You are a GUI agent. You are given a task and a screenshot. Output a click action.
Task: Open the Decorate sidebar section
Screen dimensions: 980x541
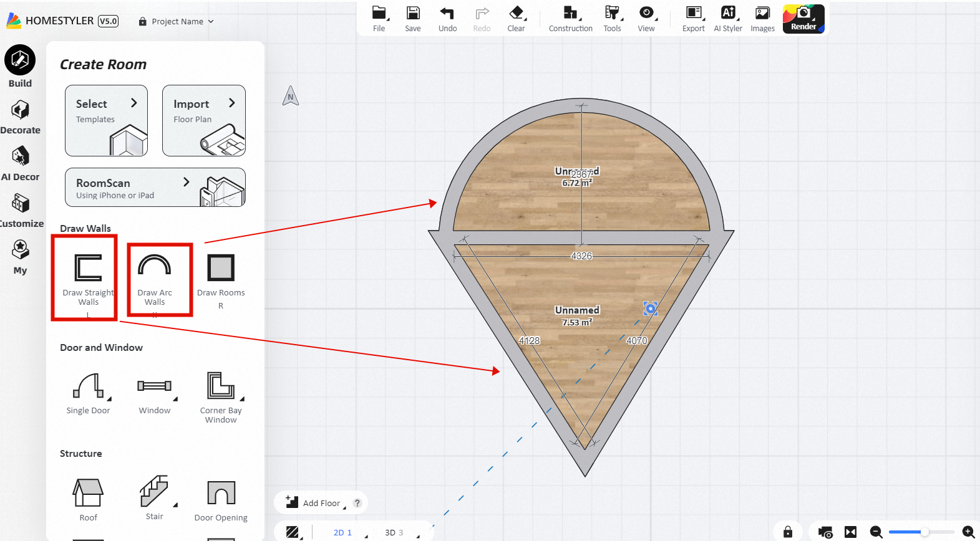pos(20,117)
